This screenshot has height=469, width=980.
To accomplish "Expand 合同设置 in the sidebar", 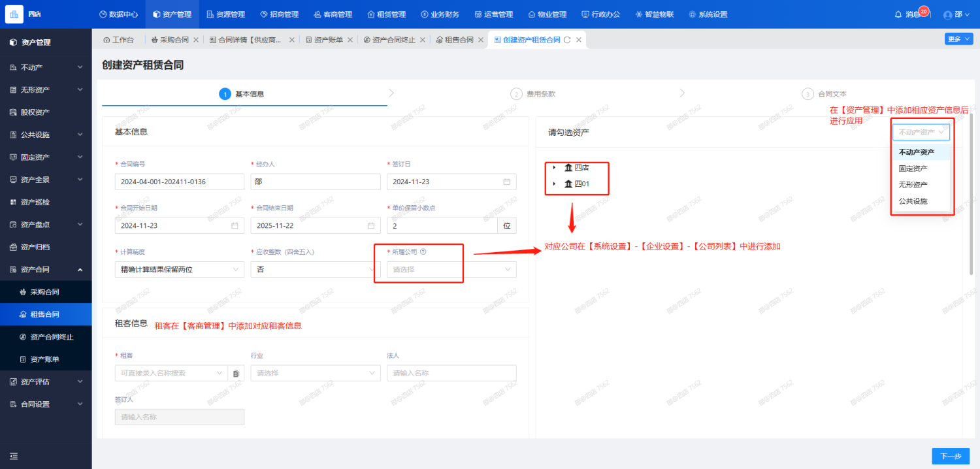I will (x=46, y=404).
